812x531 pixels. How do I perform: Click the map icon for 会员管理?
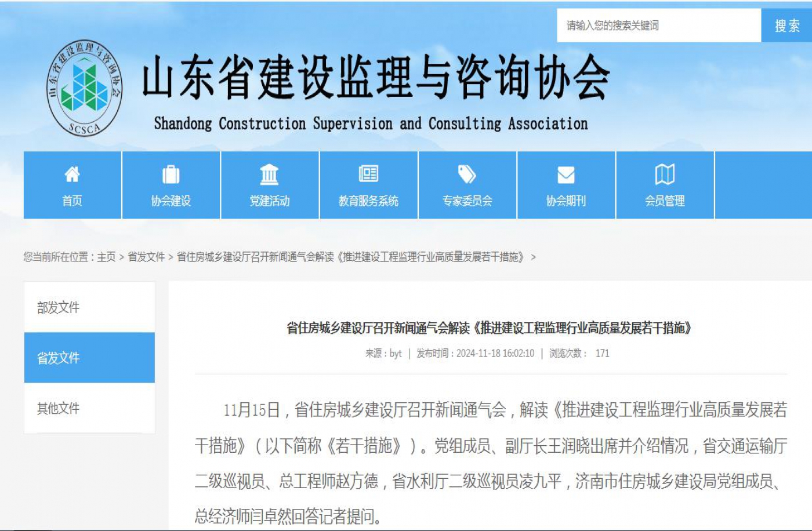(x=665, y=174)
